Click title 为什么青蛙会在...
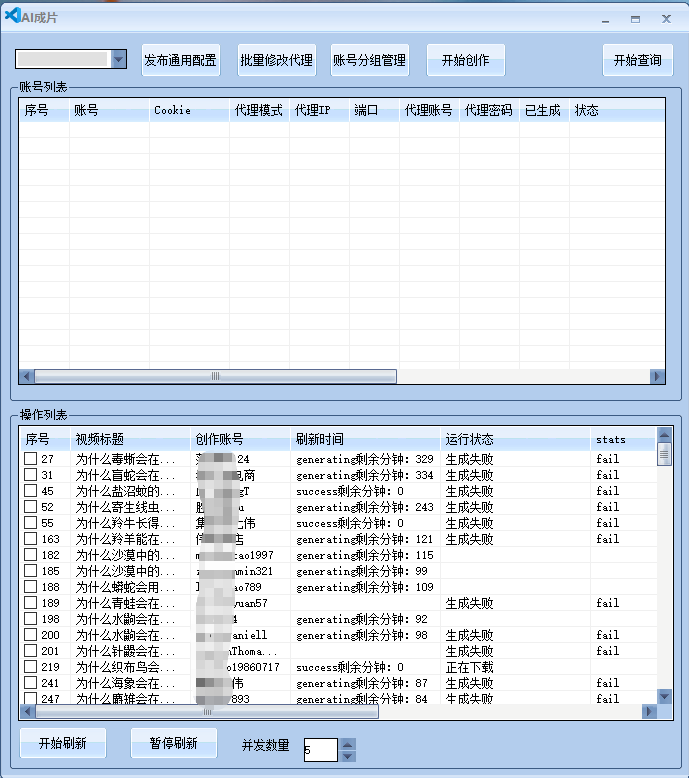Screen dimensions: 689x778 (125, 603)
